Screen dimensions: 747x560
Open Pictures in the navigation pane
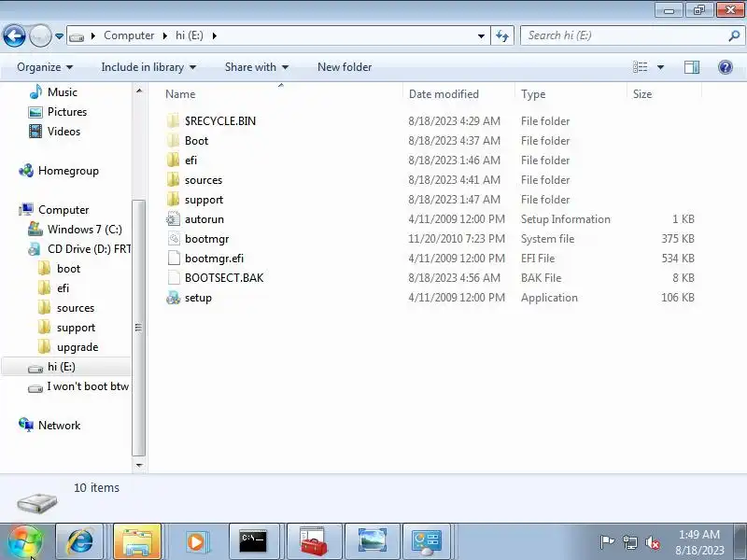tap(66, 112)
